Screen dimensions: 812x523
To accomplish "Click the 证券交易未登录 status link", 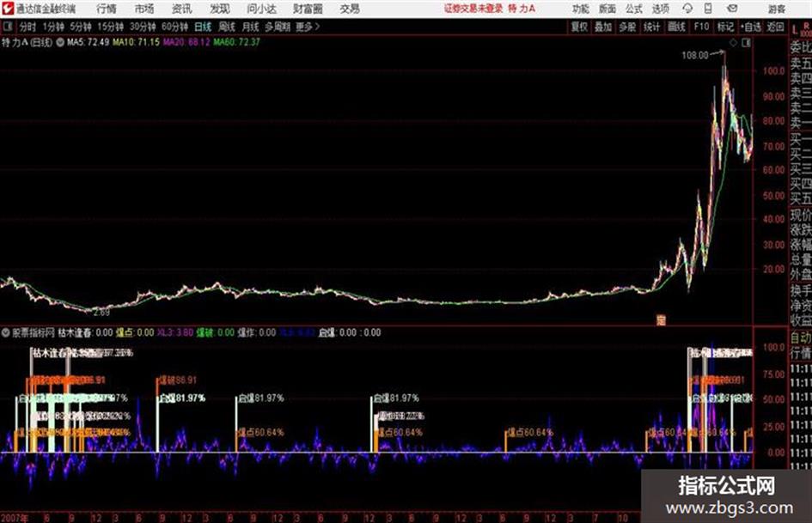I will (473, 9).
